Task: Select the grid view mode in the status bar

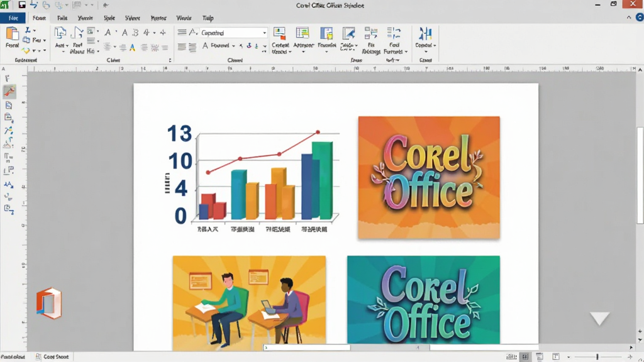Action: pyautogui.click(x=525, y=357)
